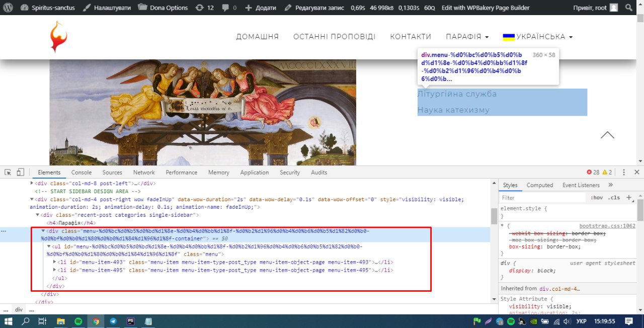This screenshot has width=644, height=328.
Task: Open the taskbar Telegram icon
Action: point(113,321)
